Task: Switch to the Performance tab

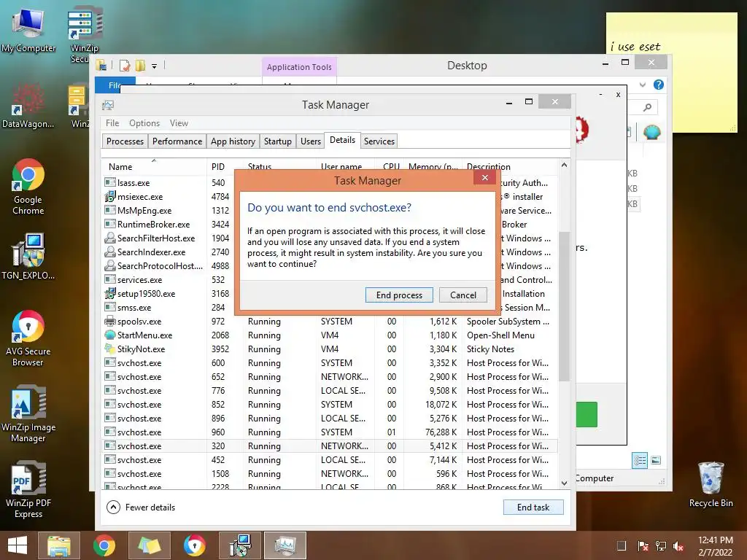Action: pyautogui.click(x=177, y=141)
